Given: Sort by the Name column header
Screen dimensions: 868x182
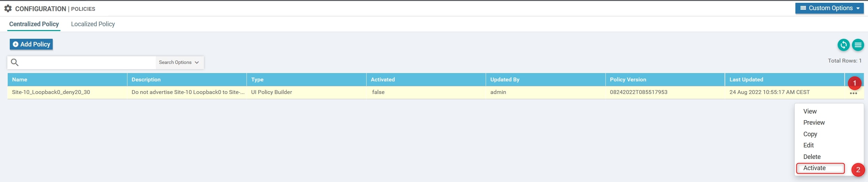Looking at the screenshot, I should point(20,80).
